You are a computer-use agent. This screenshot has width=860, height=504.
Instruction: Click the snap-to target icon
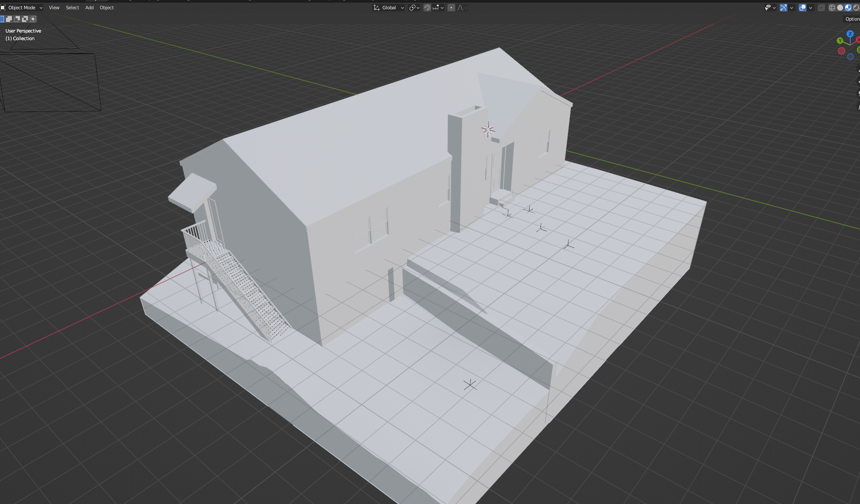(435, 8)
